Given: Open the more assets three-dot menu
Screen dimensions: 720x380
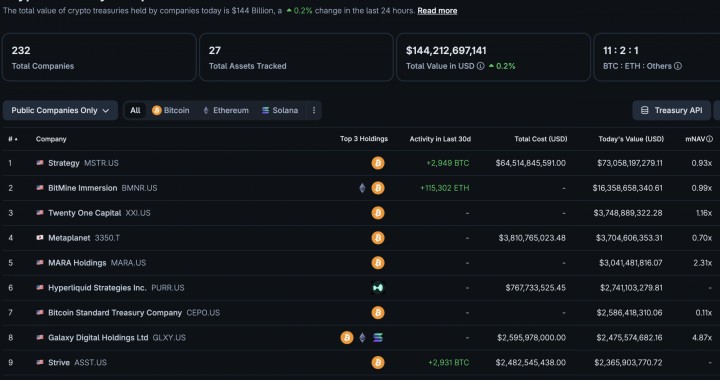Looking at the screenshot, I should pyautogui.click(x=314, y=111).
